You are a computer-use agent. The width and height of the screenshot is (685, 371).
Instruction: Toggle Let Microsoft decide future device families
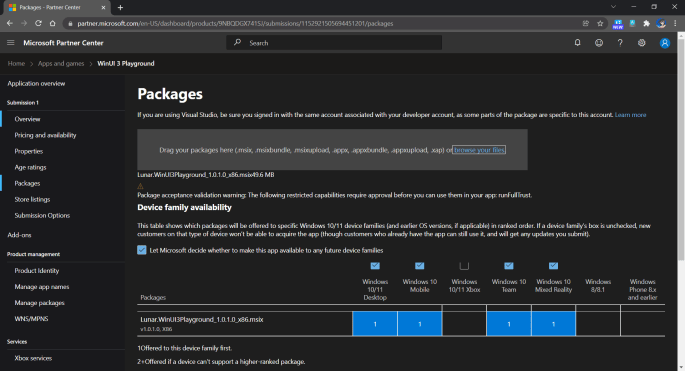click(x=142, y=250)
